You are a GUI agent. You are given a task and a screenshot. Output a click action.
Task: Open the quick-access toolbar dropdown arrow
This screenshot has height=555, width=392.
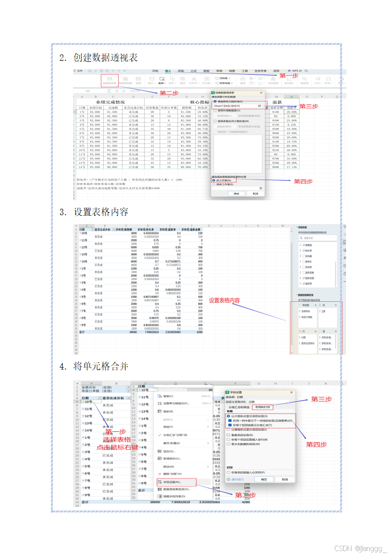[x=124, y=71]
